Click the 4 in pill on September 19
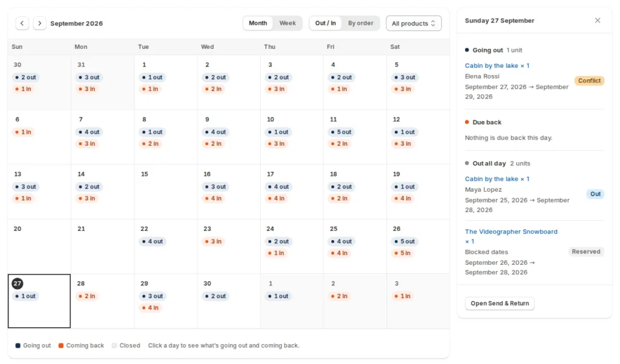Viewport: 620px width, 364px height. 403,198
